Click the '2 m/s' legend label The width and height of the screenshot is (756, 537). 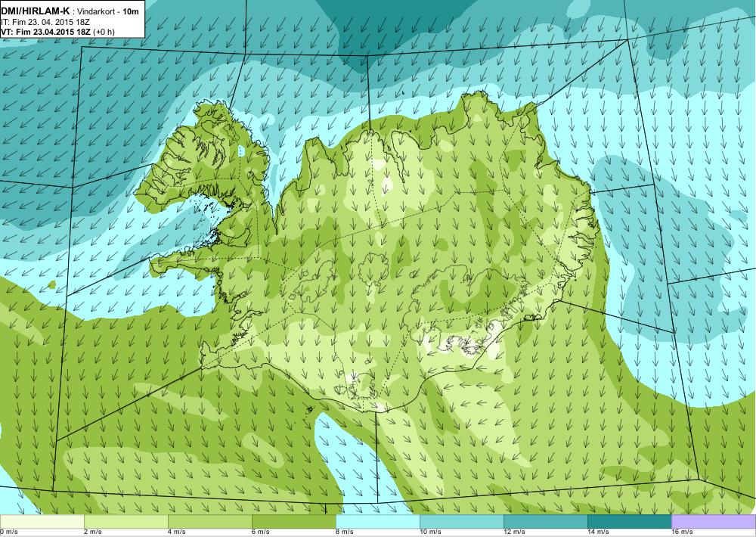tap(93, 532)
